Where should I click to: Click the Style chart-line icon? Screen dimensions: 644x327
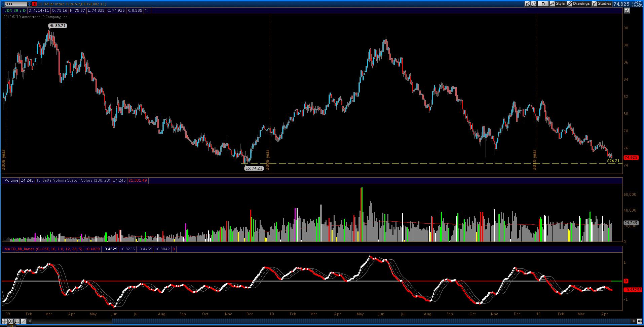coord(552,4)
